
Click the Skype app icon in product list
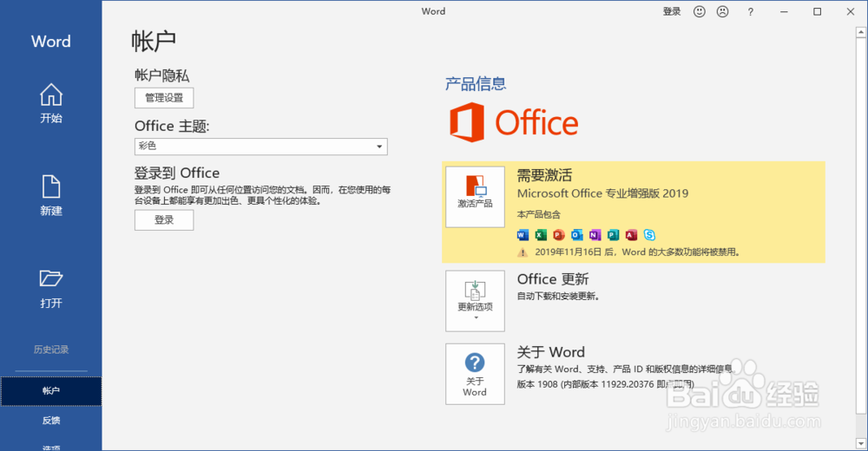649,235
